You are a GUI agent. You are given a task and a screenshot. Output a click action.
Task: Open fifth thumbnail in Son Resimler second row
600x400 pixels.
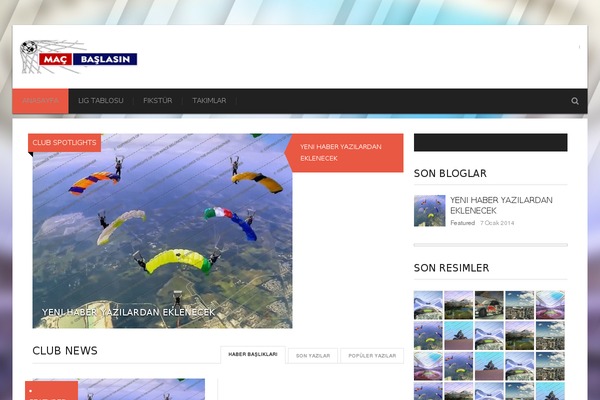point(550,336)
